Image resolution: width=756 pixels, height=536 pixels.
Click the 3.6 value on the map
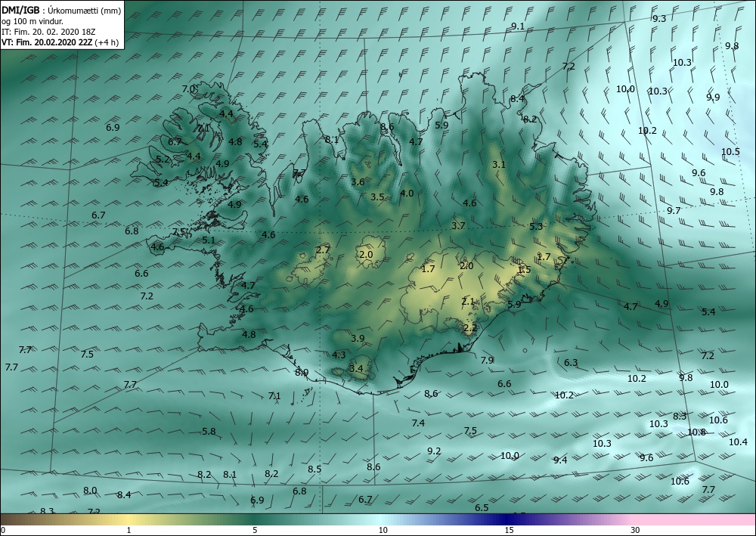coord(358,182)
